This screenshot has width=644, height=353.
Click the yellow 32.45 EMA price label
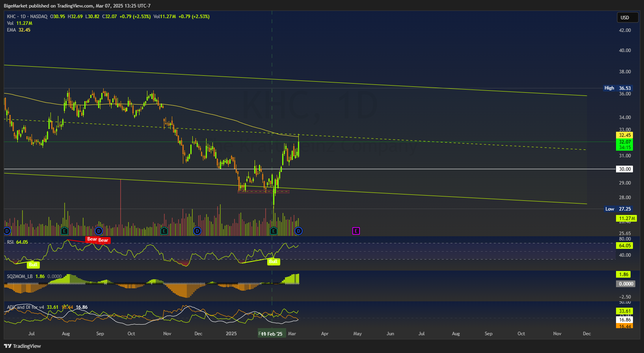click(x=624, y=135)
